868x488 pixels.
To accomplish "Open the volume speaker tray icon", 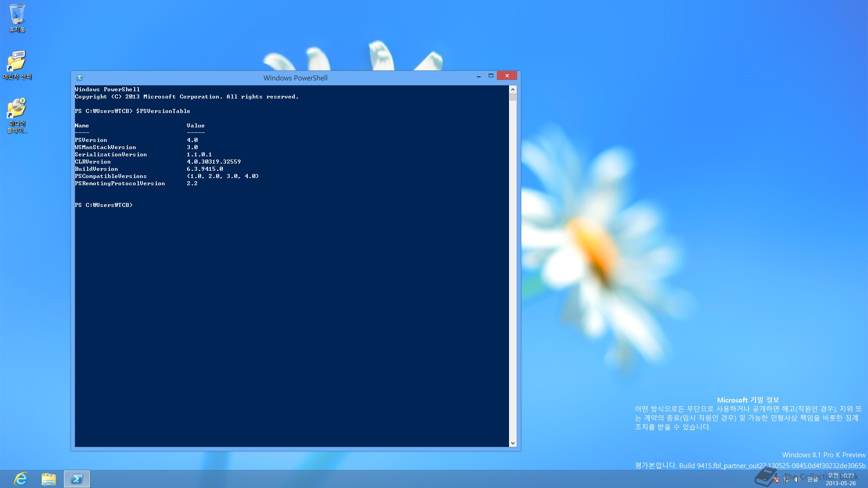I will [x=797, y=479].
